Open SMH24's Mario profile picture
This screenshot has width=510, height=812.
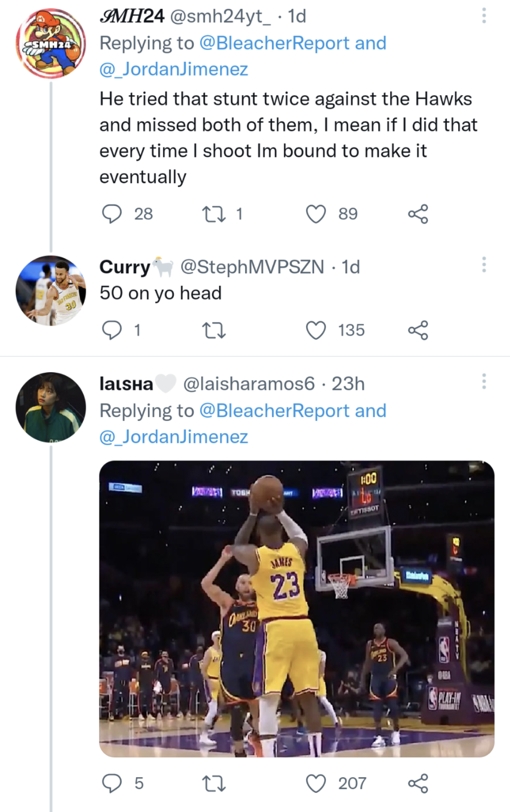coord(51,43)
